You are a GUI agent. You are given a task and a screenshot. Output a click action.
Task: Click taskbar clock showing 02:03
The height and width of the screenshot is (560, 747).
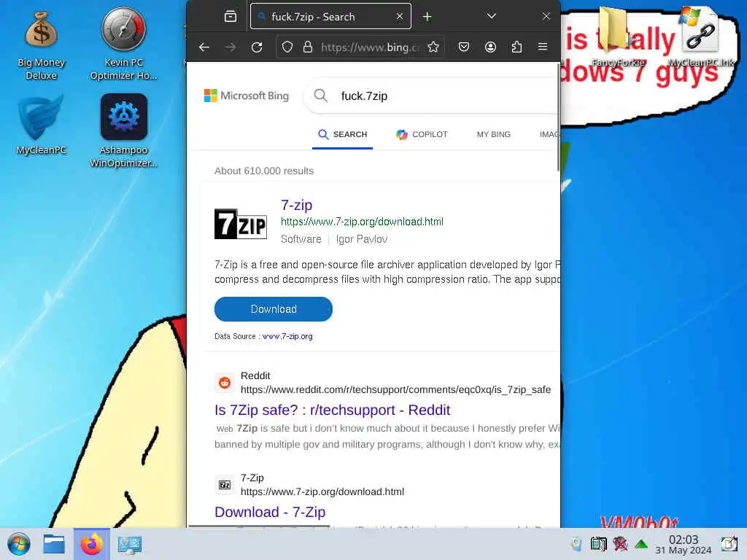683,544
